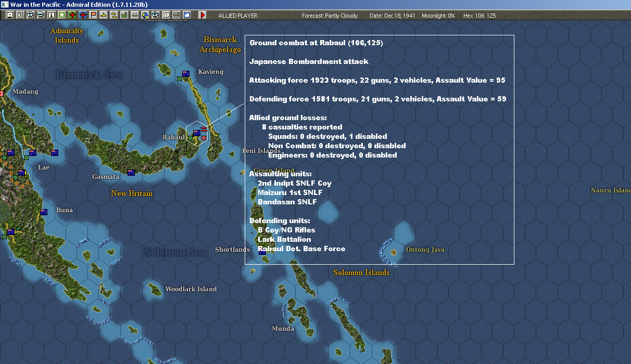The image size is (631, 364).
Task: Click the Woodlark Island label
Action: (191, 289)
